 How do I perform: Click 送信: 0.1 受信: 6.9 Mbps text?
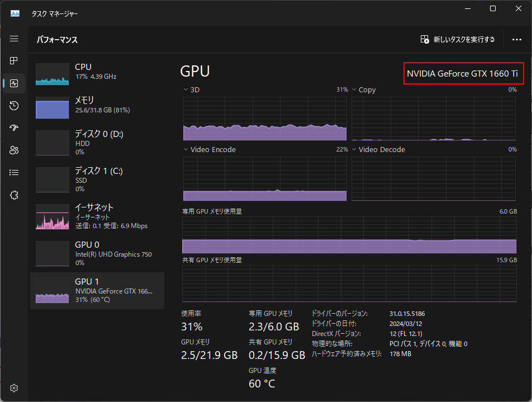pos(111,226)
